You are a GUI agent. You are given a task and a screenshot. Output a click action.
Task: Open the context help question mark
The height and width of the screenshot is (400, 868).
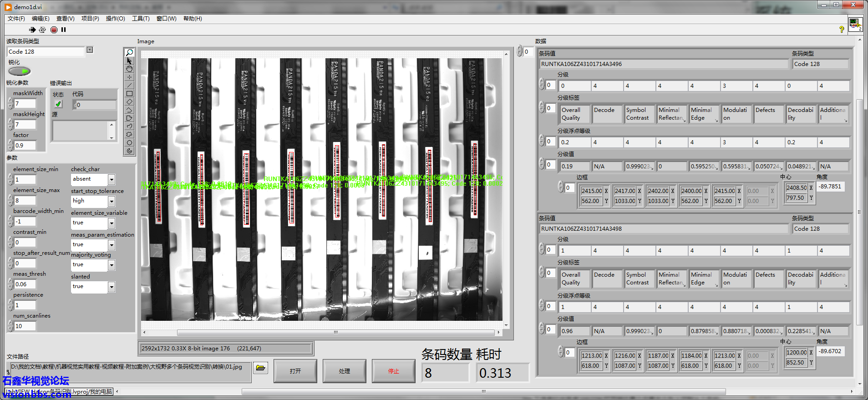pyautogui.click(x=842, y=30)
